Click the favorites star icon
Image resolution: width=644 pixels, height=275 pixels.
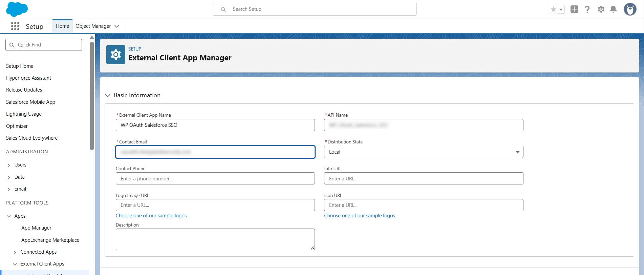[553, 9]
